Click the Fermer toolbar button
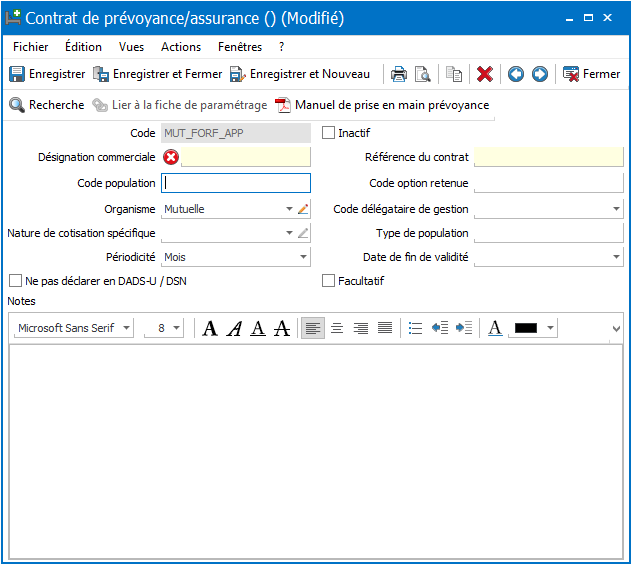This screenshot has height=565, width=632. pos(591,74)
